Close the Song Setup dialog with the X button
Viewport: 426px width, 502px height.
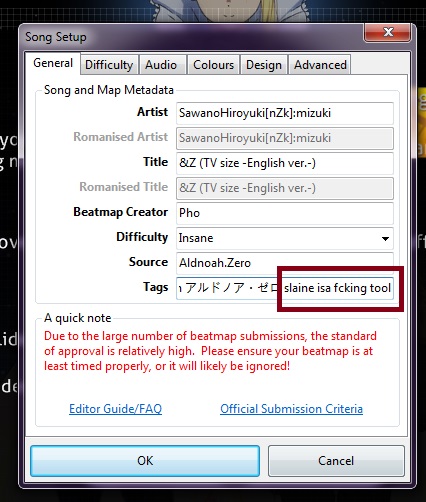click(x=387, y=32)
